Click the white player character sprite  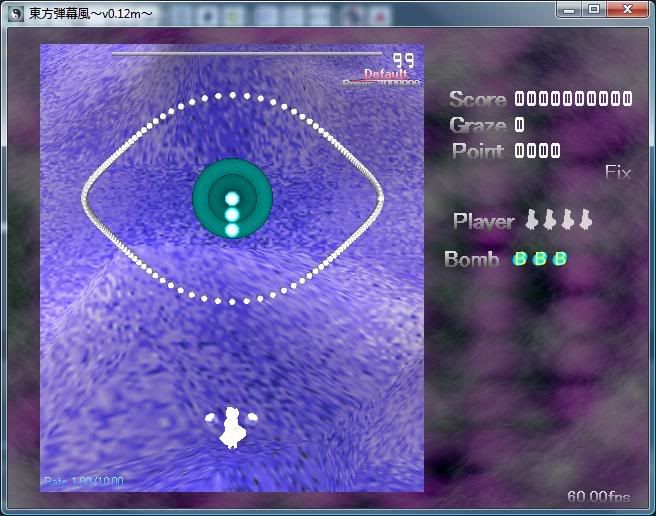point(231,428)
